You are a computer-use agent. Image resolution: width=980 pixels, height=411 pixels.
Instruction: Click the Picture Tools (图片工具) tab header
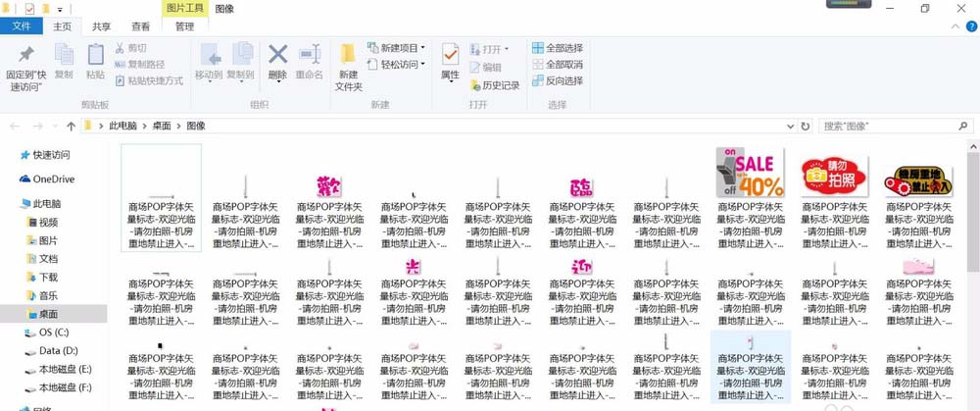tap(185, 9)
